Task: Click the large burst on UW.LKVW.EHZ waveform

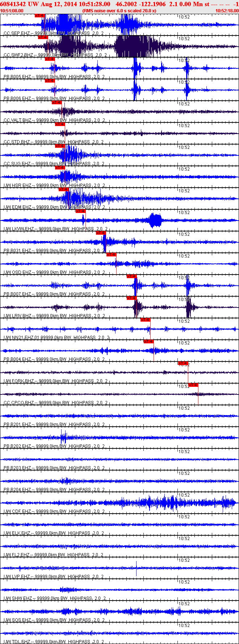Action: [156, 220]
